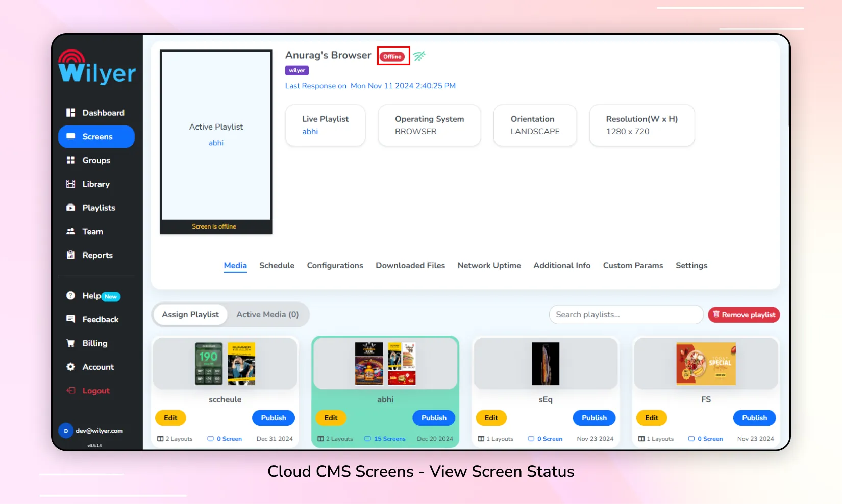Click the Offline status badge

tap(392, 56)
